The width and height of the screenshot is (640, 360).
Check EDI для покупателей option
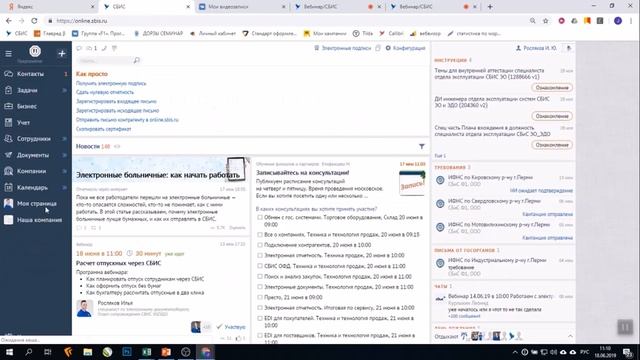coord(260,318)
